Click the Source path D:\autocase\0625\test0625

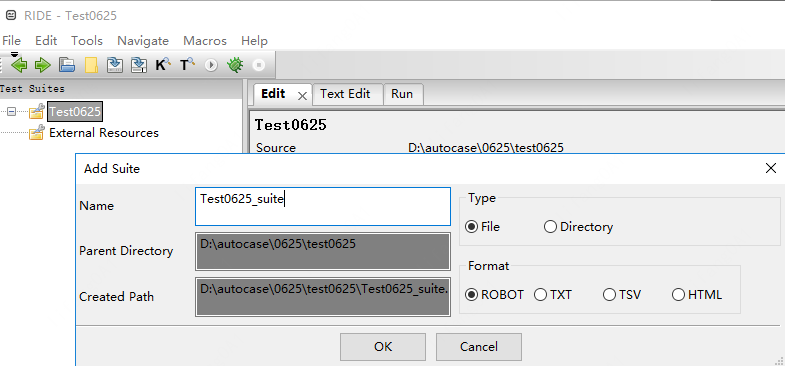point(486,148)
